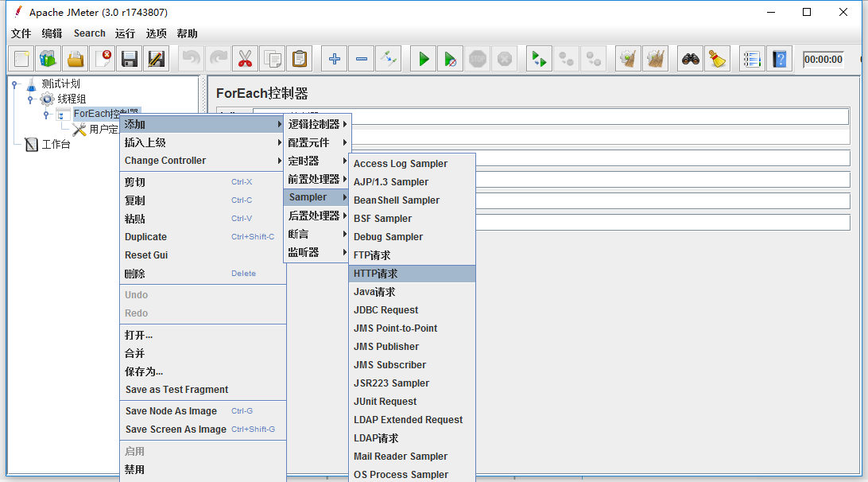Click the Collapse all minus icon
This screenshot has height=482, width=868.
[x=362, y=59]
